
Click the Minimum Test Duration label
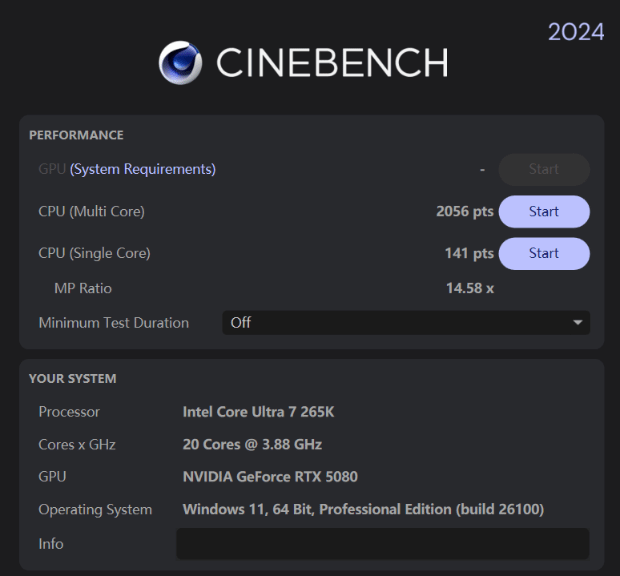click(x=113, y=323)
